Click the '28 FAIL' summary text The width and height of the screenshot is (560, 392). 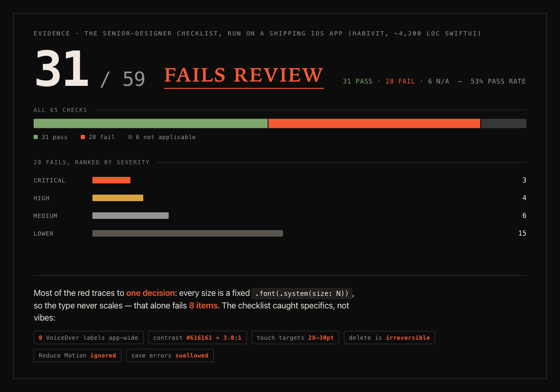click(400, 81)
